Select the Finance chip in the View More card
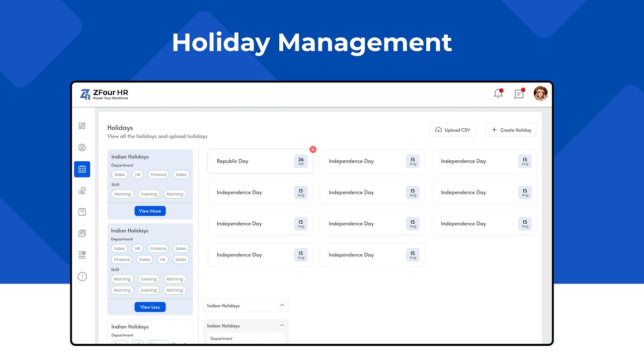Image resolution: width=644 pixels, height=362 pixels. pos(158,174)
